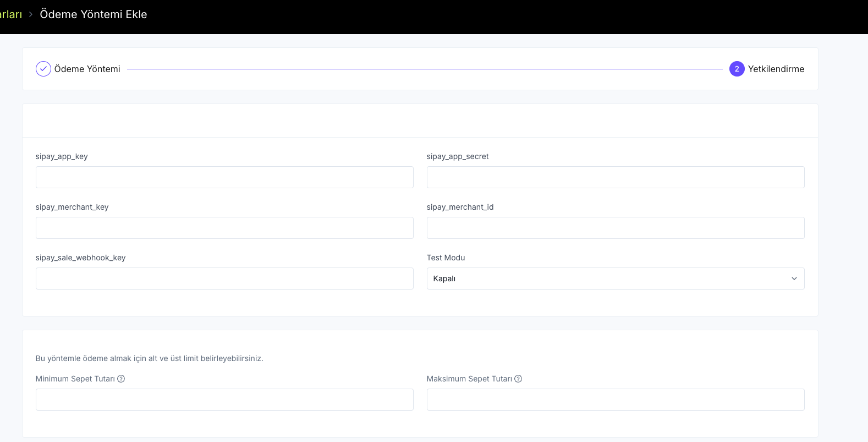Click the partially visible breadcrumb link in the header

[11, 14]
